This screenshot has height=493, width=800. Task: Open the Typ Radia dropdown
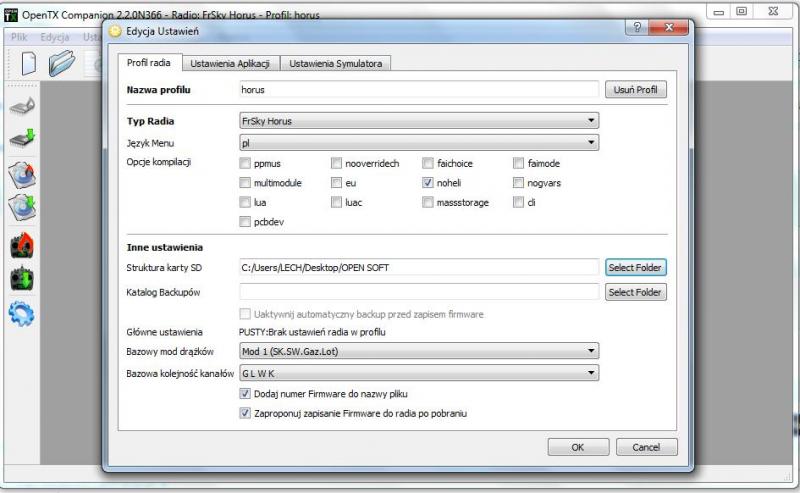click(x=418, y=121)
